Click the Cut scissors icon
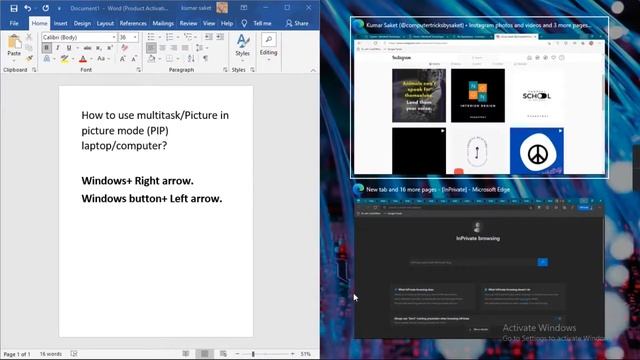Viewport: 640px width, 360px height. tap(29, 37)
